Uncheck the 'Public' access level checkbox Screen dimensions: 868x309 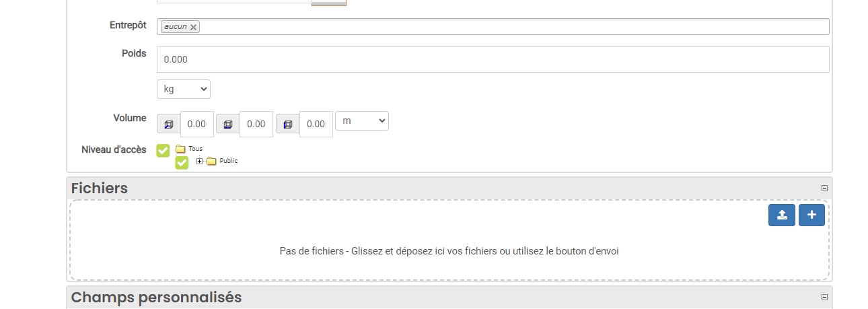182,163
